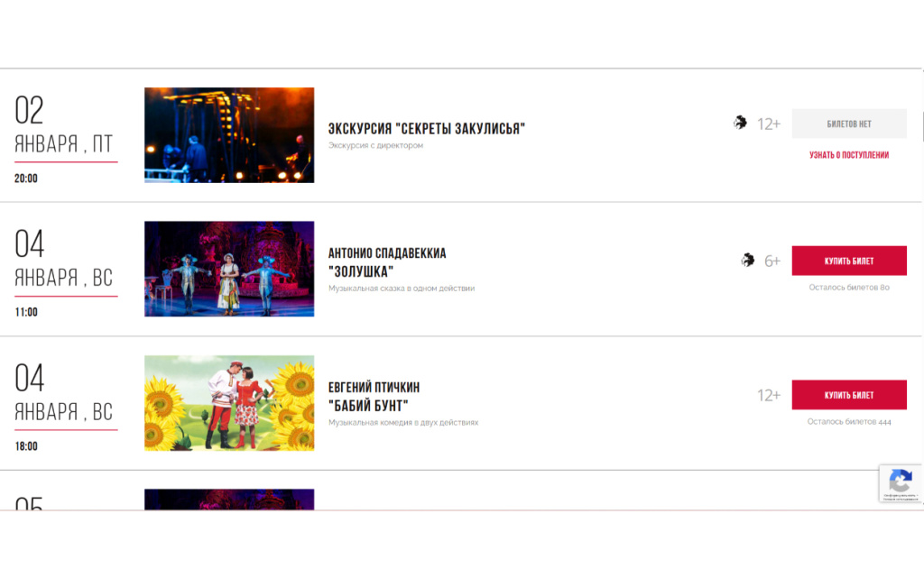This screenshot has height=578, width=924.
Task: Click the 12+ age rating for Бабий бунт
Action: (769, 395)
